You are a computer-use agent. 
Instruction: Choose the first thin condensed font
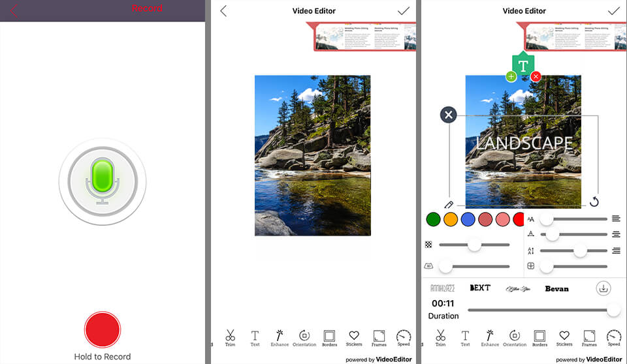442,288
